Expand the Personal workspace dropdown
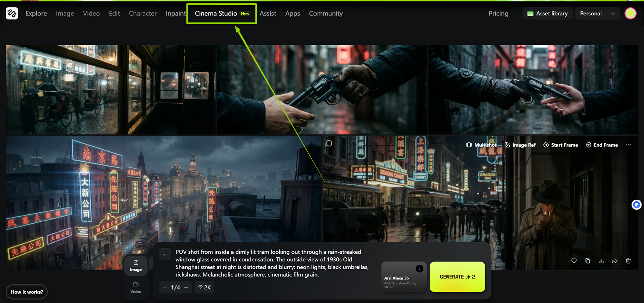 597,14
